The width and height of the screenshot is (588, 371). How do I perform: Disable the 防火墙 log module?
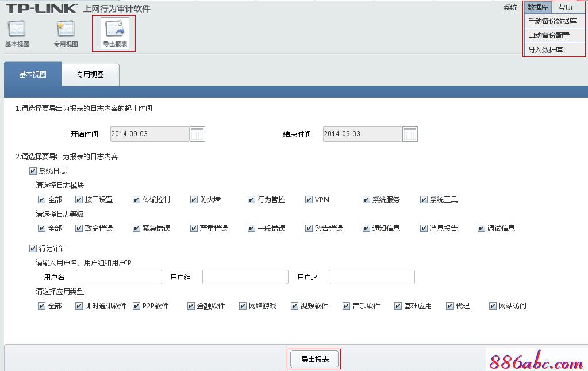pyautogui.click(x=194, y=199)
